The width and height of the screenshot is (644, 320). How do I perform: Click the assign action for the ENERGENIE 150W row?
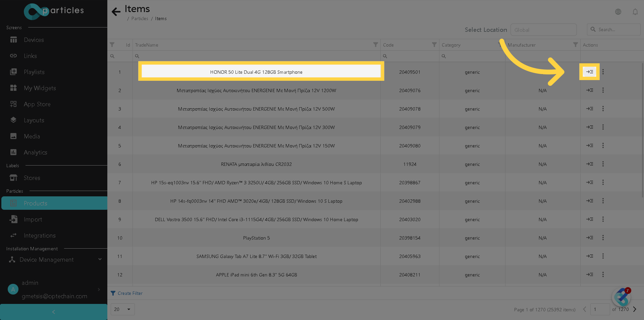[x=590, y=145]
